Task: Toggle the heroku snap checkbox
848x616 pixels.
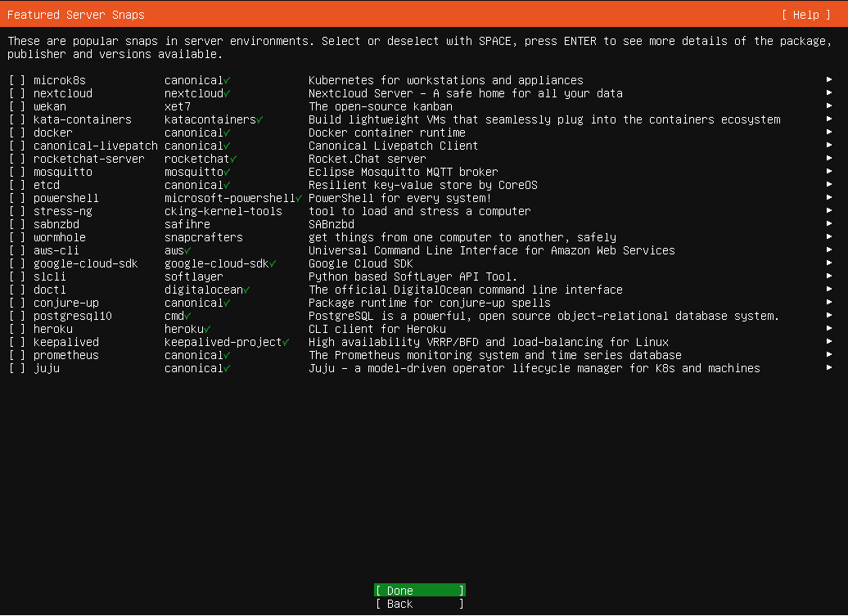Action: coord(16,329)
